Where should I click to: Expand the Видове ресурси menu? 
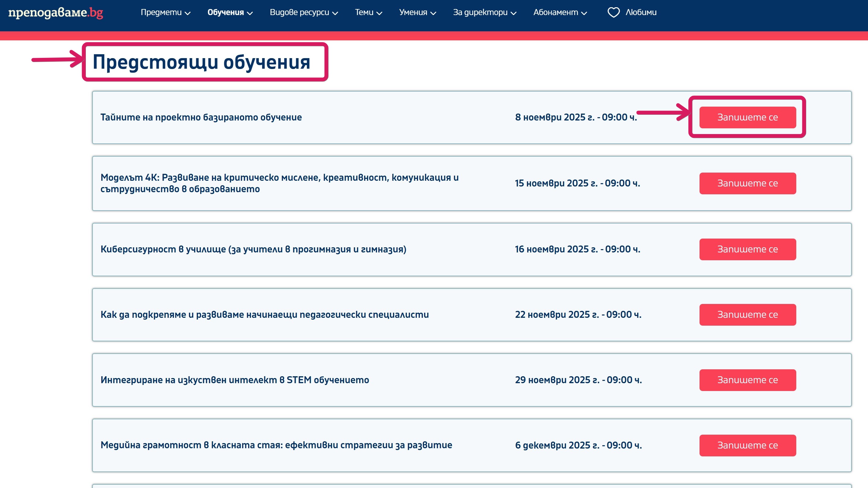pyautogui.click(x=303, y=12)
